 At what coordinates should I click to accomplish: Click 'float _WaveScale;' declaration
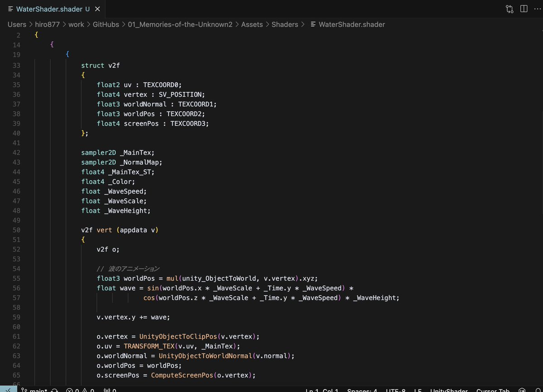pos(114,201)
